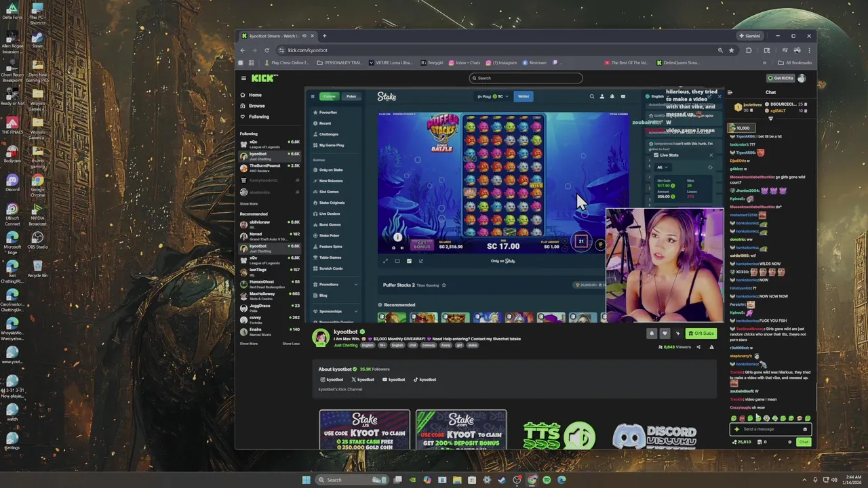Open Instagram bookmark in bookmarks bar
This screenshot has width=868, height=488.
(501, 62)
